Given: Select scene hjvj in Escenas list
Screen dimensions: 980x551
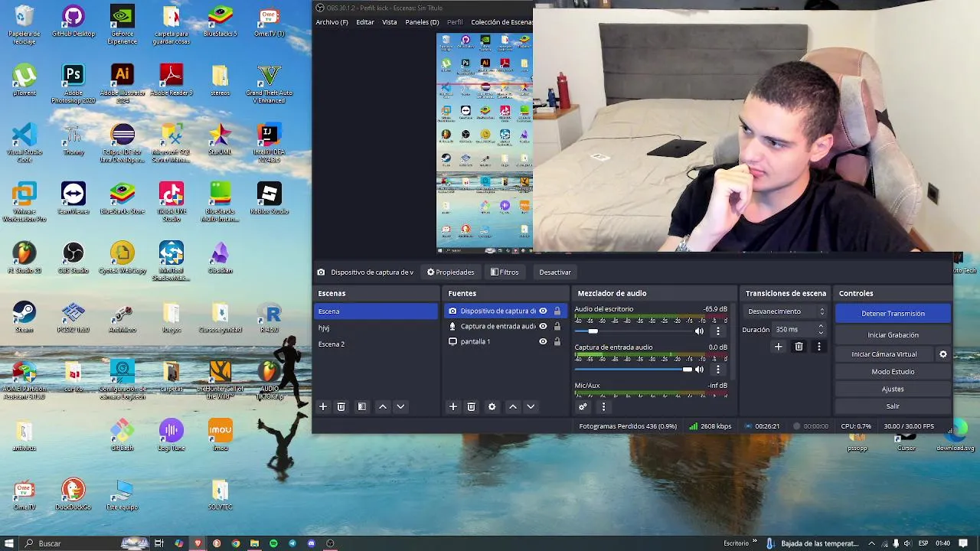Looking at the screenshot, I should tap(375, 328).
